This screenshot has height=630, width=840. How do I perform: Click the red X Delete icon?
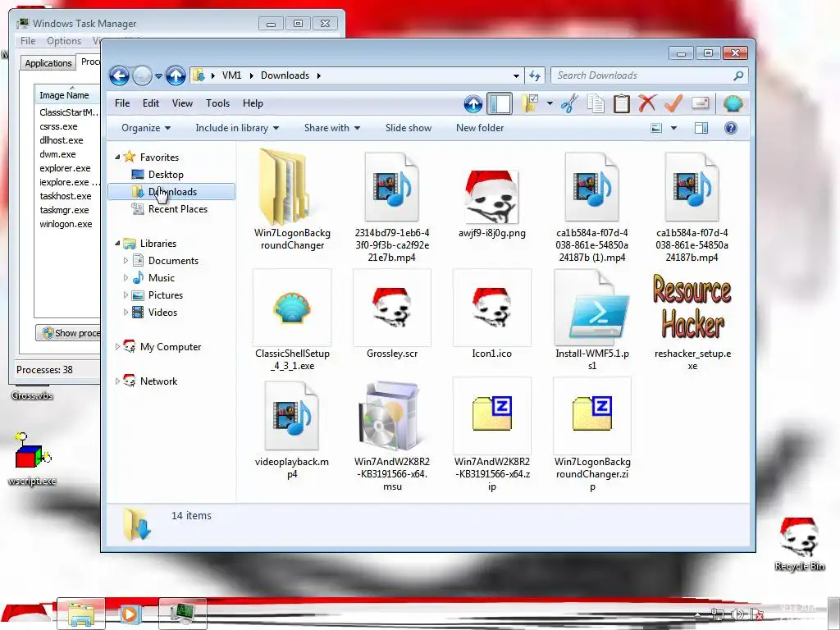[647, 103]
